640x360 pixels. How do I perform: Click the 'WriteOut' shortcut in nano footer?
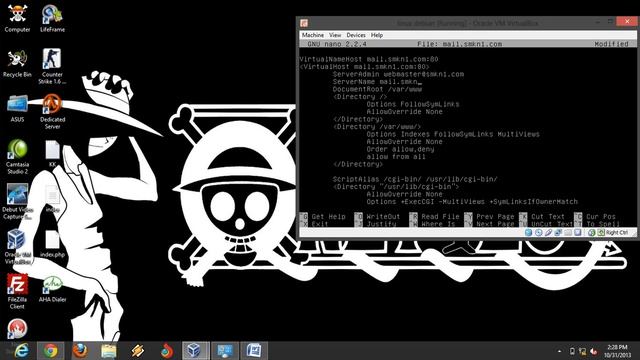[378, 217]
